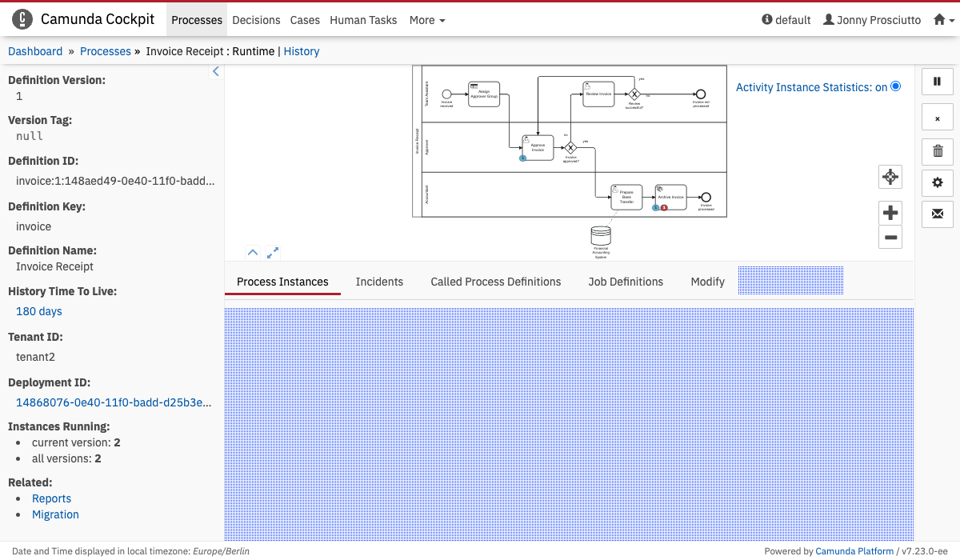The height and width of the screenshot is (560, 960).
Task: Reset diagram viewport with crosshair icon
Action: point(890,177)
